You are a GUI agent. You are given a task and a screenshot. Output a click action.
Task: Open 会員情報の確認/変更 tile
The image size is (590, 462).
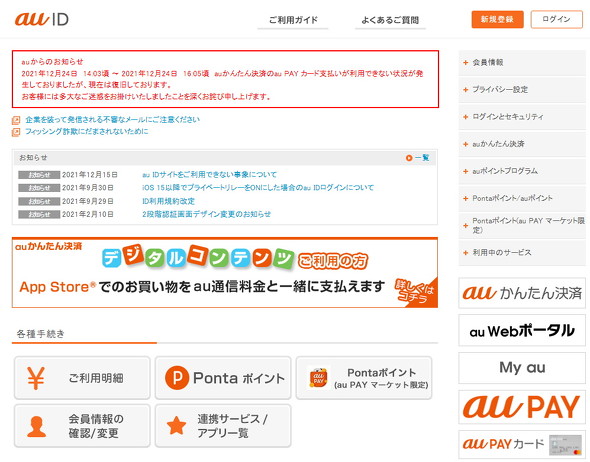coord(82,426)
